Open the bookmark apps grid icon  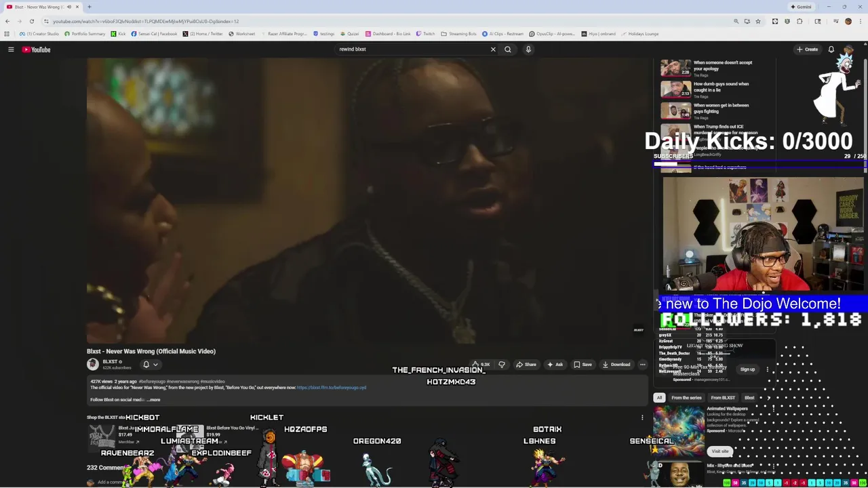pos(7,34)
